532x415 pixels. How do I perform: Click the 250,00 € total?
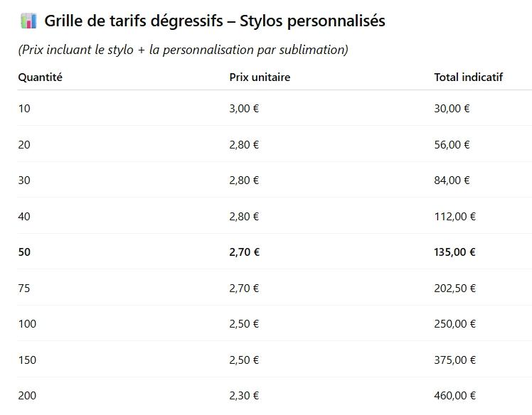pos(454,324)
